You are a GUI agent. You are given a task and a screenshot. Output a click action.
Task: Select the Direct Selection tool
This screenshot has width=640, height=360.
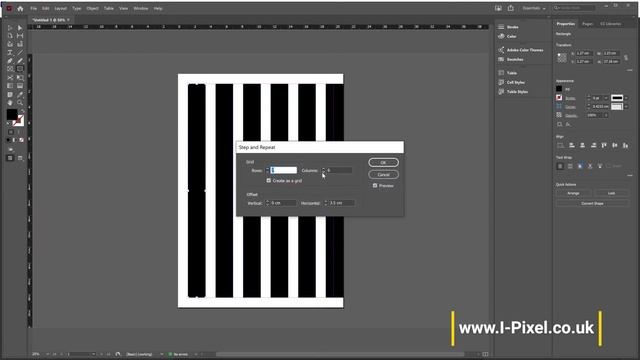tap(20, 28)
